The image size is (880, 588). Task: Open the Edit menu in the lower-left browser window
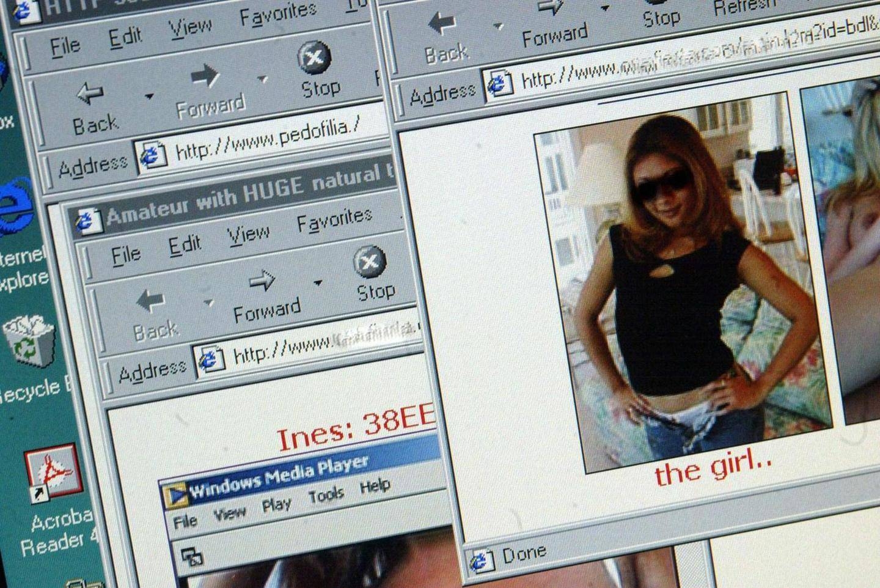pos(185,245)
